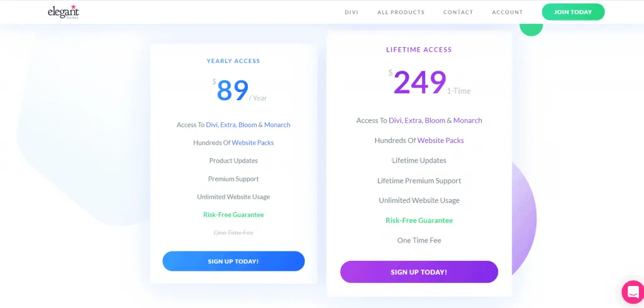Open the Divi menu item

[352, 13]
